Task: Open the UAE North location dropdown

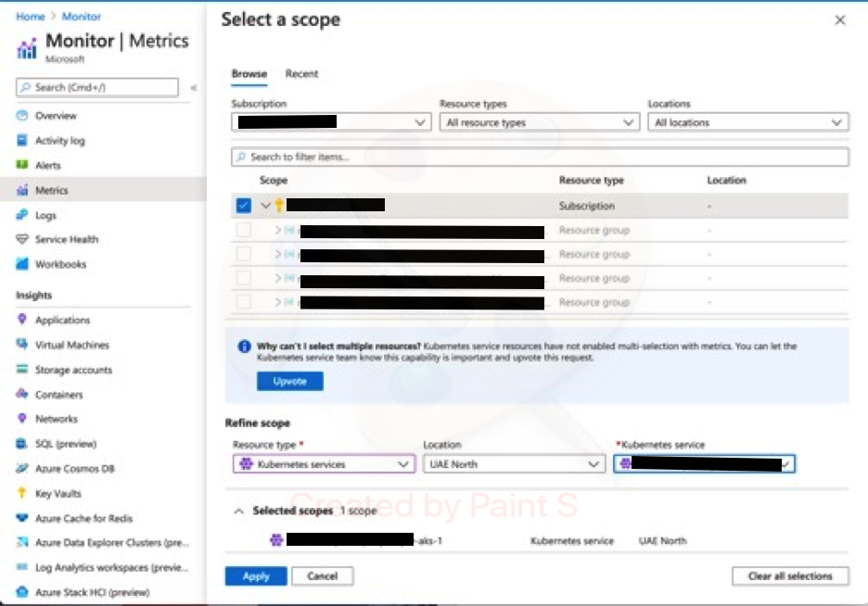Action: 515,464
